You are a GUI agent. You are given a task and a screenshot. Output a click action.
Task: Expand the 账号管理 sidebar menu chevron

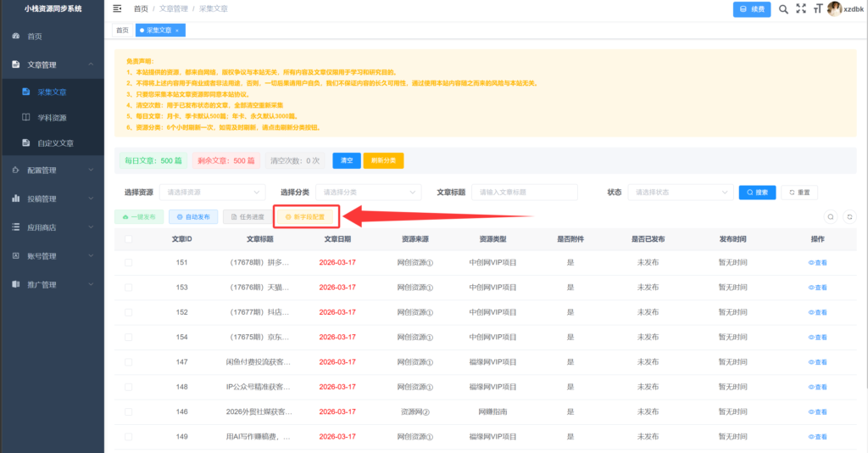pos(91,256)
